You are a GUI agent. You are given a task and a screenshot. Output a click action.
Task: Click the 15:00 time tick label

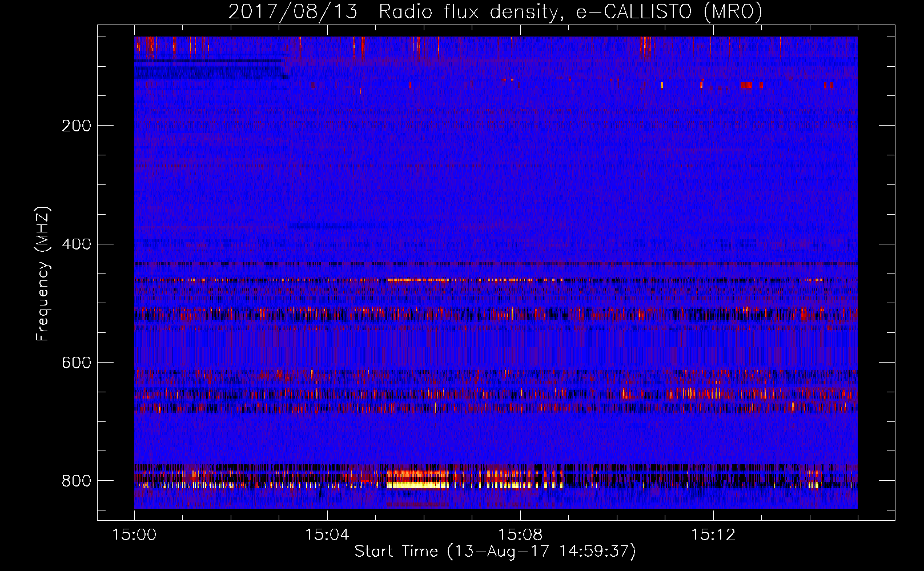(x=135, y=535)
